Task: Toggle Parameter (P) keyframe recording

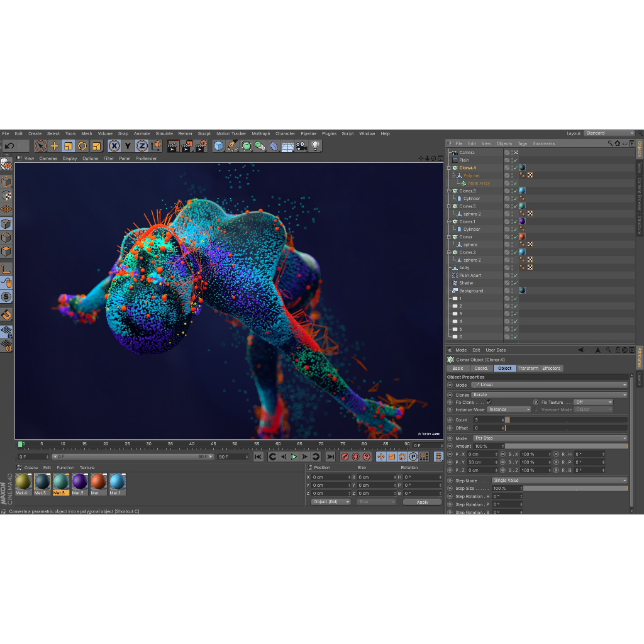Action: (x=413, y=457)
